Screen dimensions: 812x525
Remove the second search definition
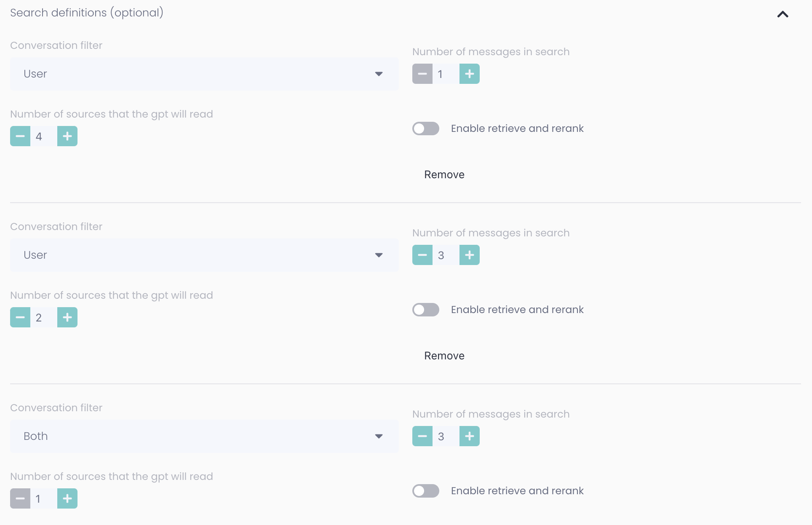[x=444, y=356]
